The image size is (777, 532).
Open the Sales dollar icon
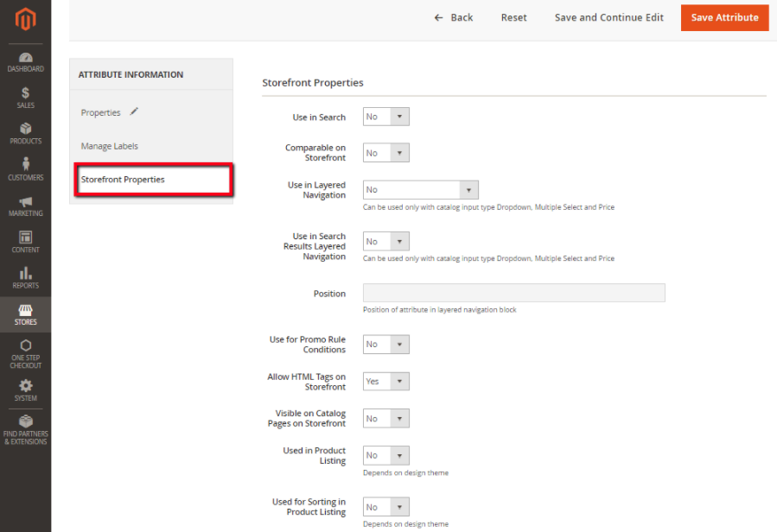click(25, 93)
